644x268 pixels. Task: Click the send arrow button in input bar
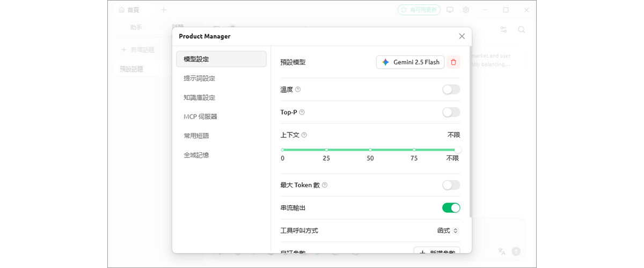coord(516,251)
